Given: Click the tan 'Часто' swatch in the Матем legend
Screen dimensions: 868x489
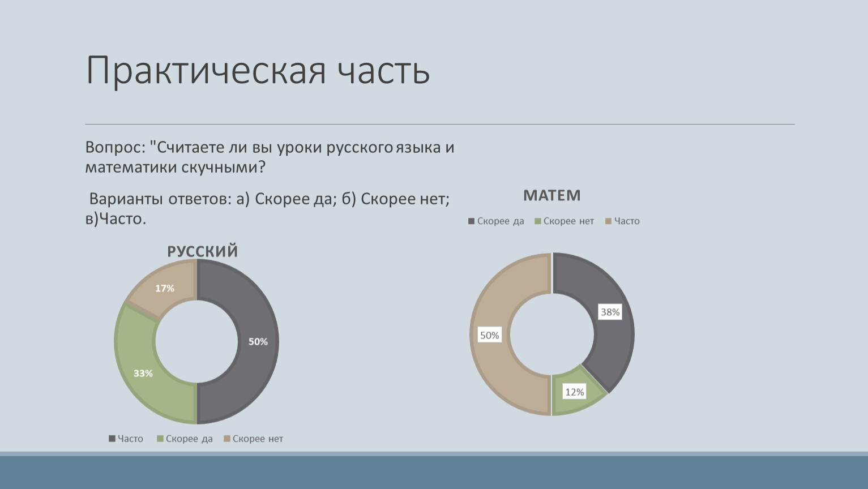Looking at the screenshot, I should [x=609, y=221].
